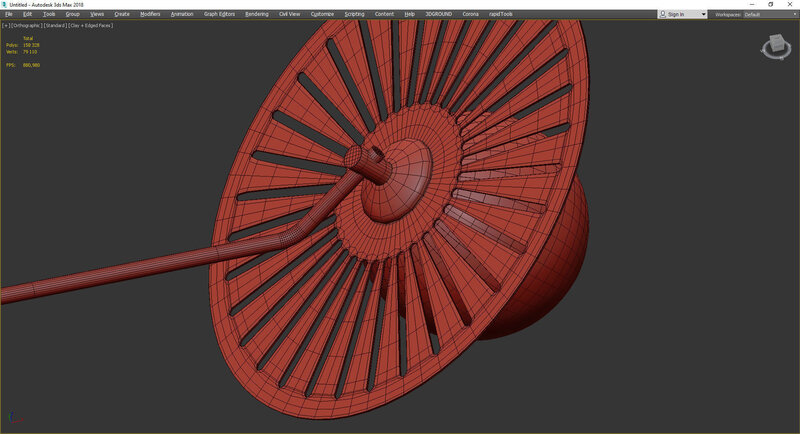Open the Corona menu

471,15
